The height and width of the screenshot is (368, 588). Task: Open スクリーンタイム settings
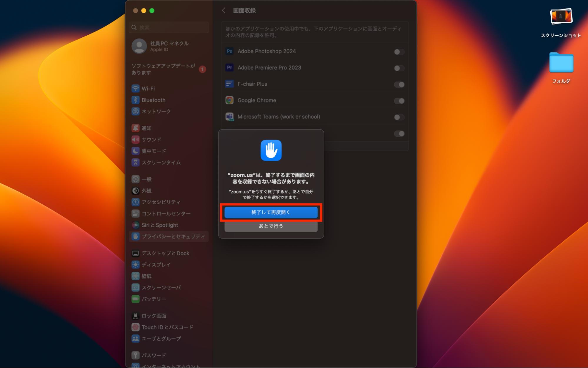click(x=161, y=162)
